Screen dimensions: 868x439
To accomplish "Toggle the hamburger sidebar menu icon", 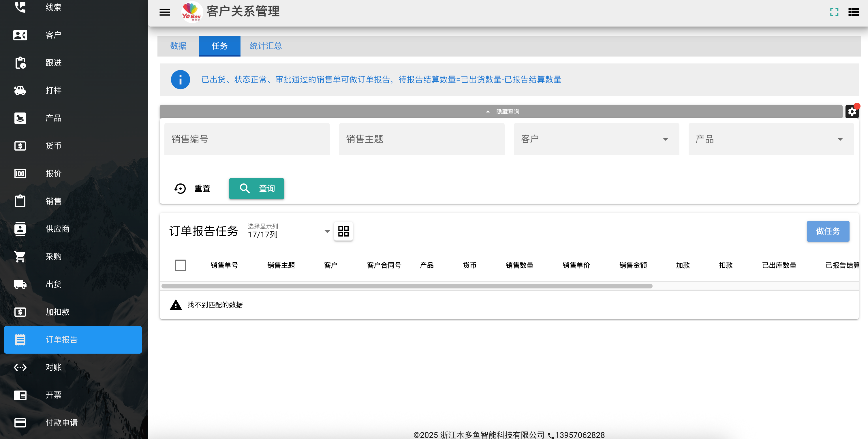I will [164, 12].
